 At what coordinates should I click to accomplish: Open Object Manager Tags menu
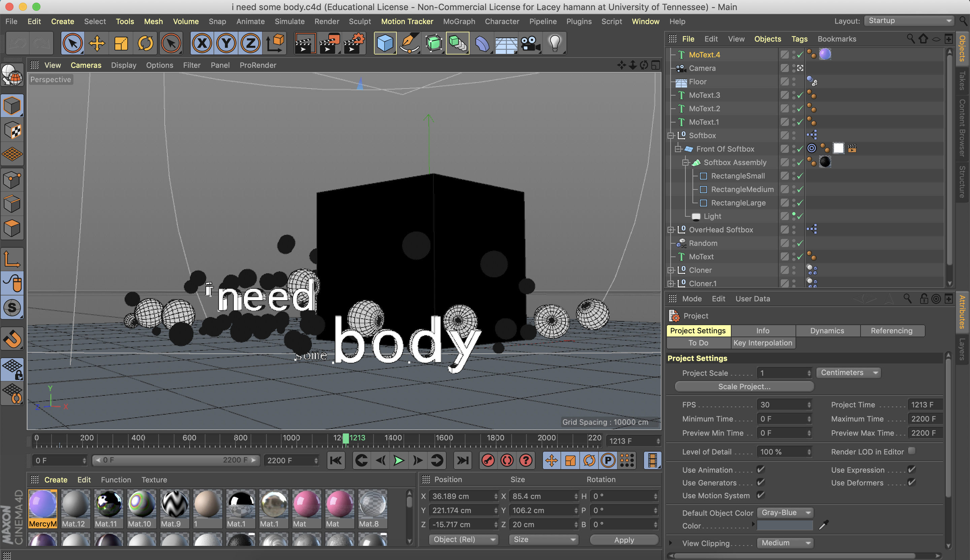(799, 39)
